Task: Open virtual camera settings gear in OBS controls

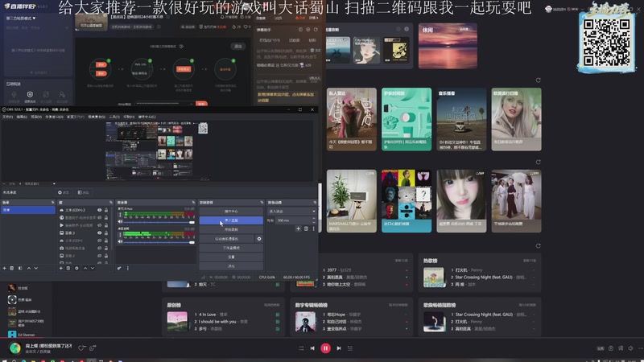Action: tap(259, 238)
